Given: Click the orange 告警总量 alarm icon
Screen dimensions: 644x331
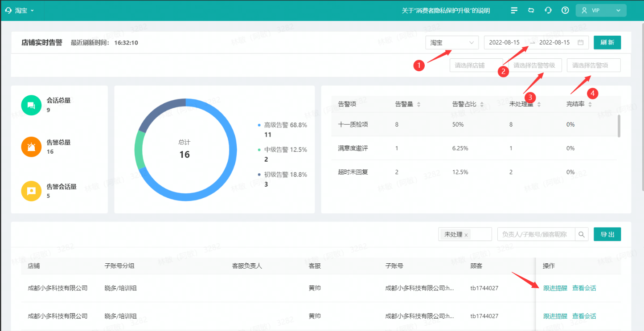Looking at the screenshot, I should [31, 147].
